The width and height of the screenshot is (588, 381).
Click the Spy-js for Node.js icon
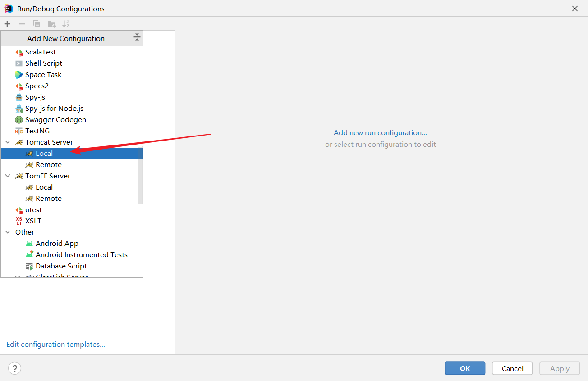click(19, 109)
